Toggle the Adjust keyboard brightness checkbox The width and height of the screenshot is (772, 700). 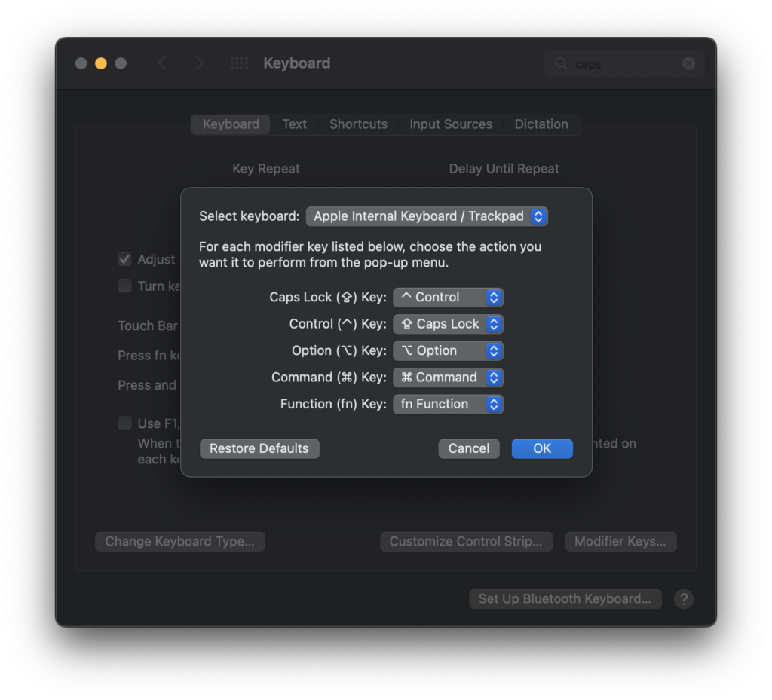coord(125,259)
